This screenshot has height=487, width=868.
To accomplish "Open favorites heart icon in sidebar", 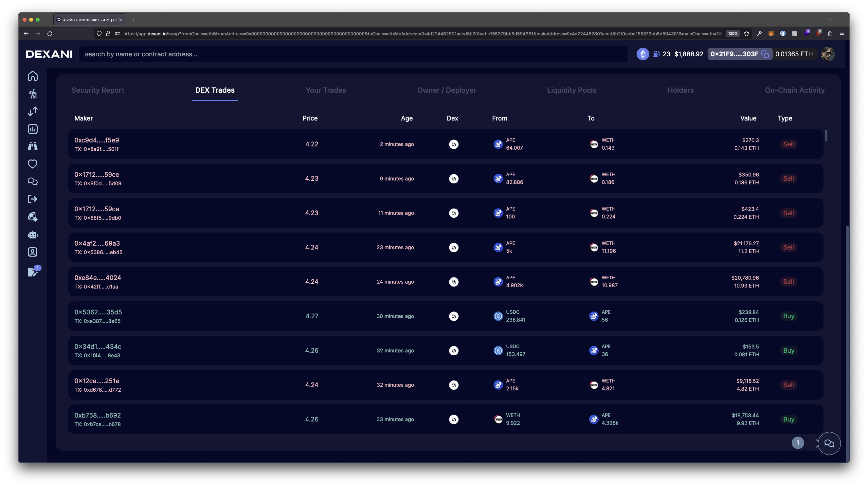I will pos(33,164).
